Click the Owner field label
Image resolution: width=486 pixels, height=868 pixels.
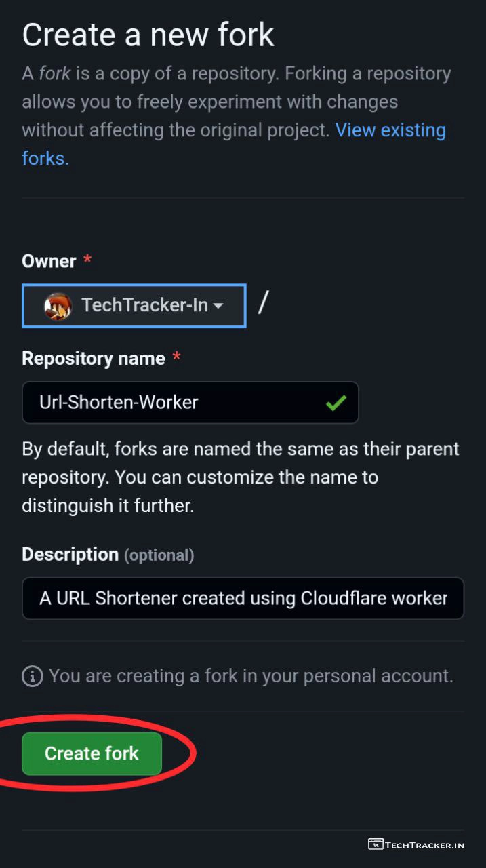[x=49, y=261]
